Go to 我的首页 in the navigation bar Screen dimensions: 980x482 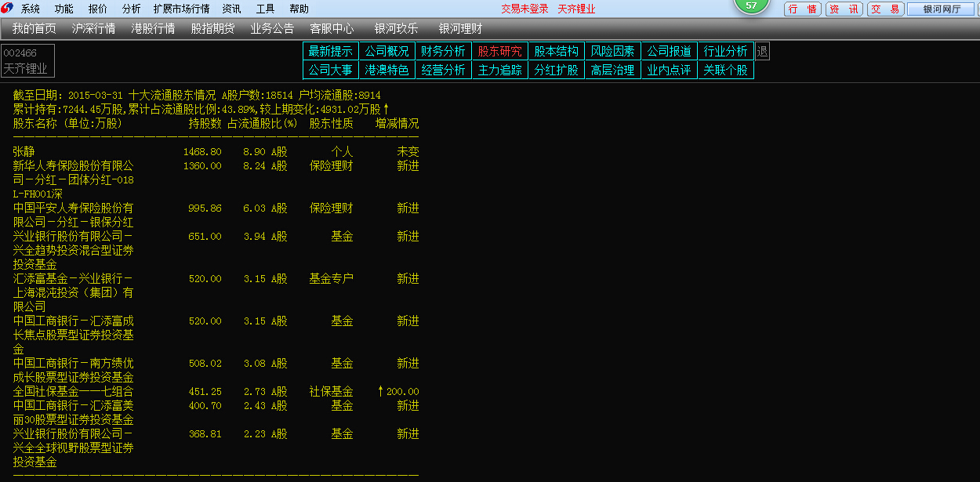[x=34, y=29]
